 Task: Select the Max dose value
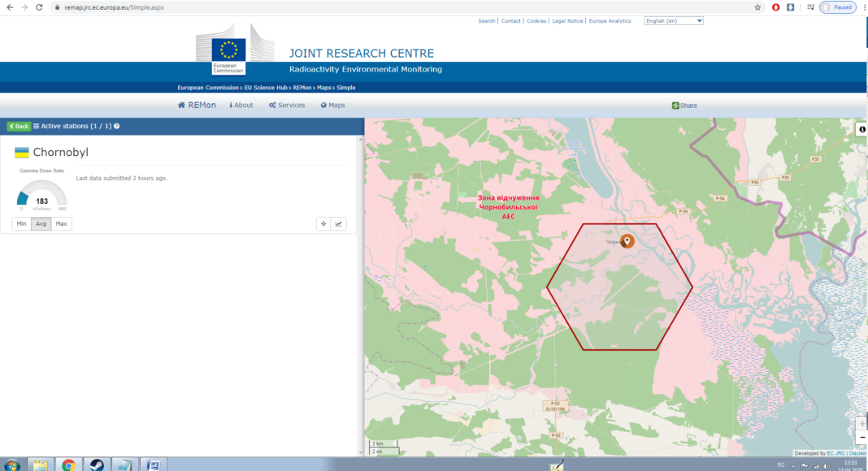tap(62, 224)
